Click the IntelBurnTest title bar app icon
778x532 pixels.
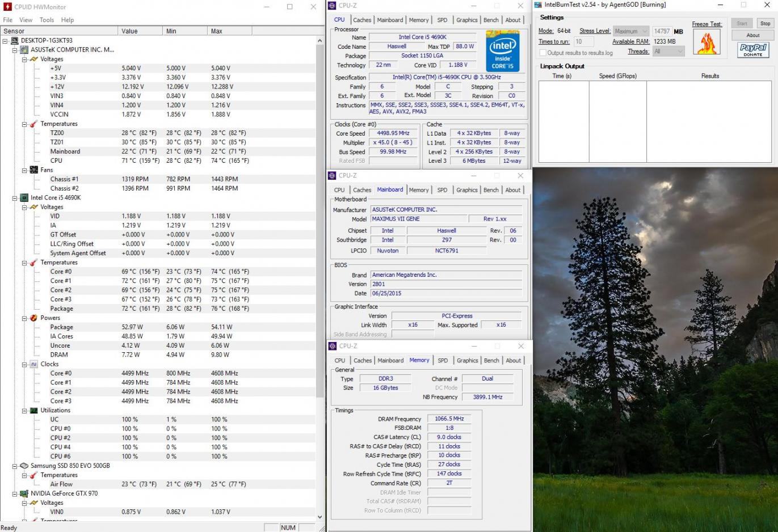click(x=538, y=5)
